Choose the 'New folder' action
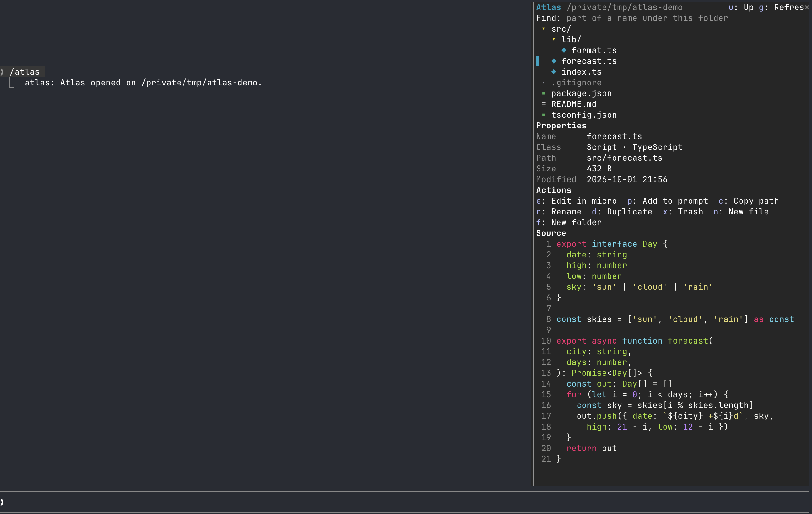812x514 pixels. tap(569, 223)
